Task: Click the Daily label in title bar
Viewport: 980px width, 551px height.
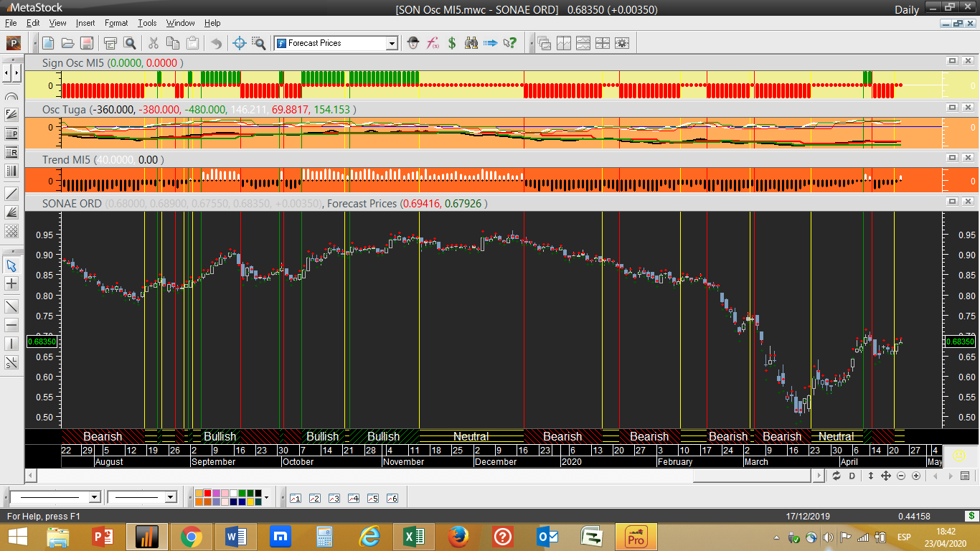Action: (x=906, y=9)
